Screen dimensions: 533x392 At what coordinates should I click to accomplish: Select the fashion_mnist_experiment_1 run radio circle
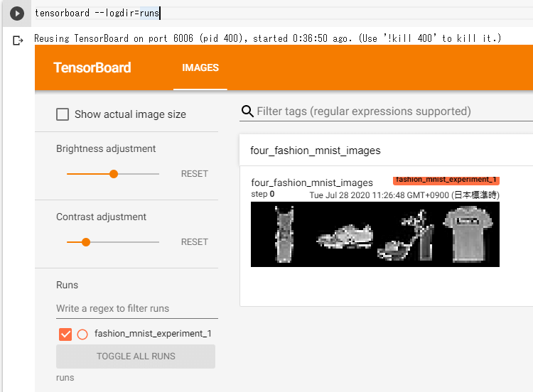click(82, 334)
